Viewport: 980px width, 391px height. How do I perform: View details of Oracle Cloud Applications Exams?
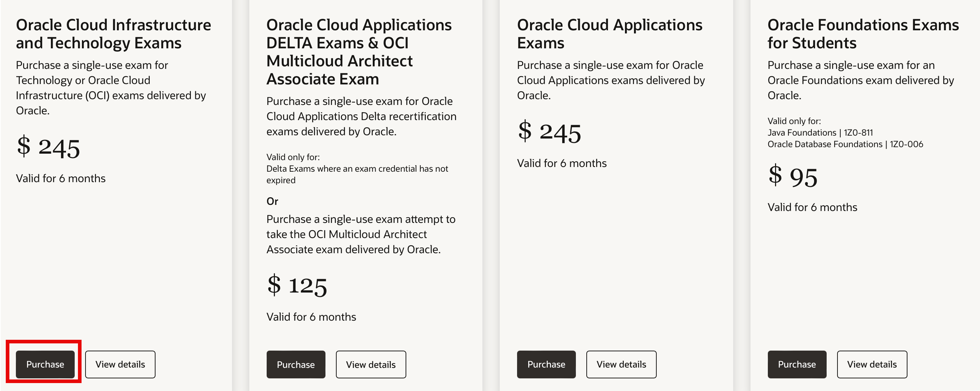[621, 364]
